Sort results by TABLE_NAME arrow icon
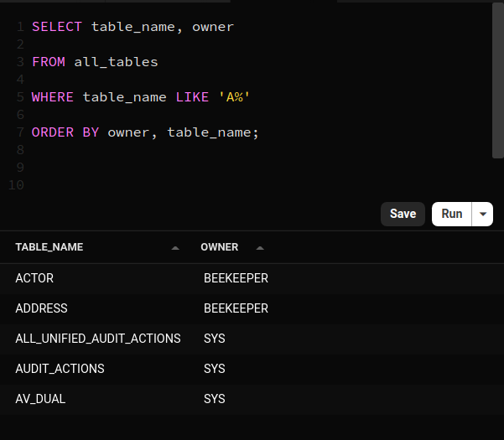 175,247
